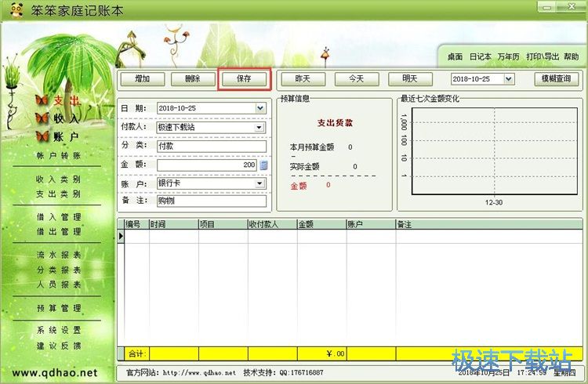
Task: Select the current row indicator arrow in table
Action: click(x=121, y=236)
